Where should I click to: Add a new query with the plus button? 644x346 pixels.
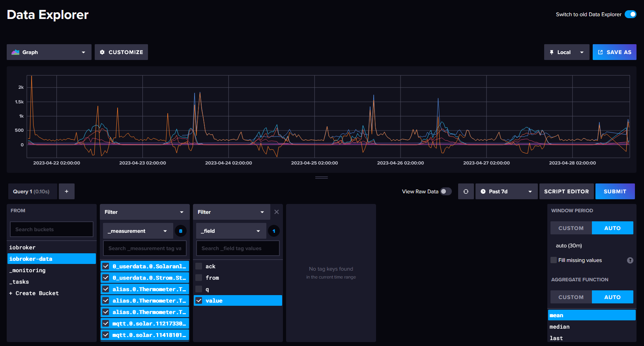pyautogui.click(x=67, y=191)
